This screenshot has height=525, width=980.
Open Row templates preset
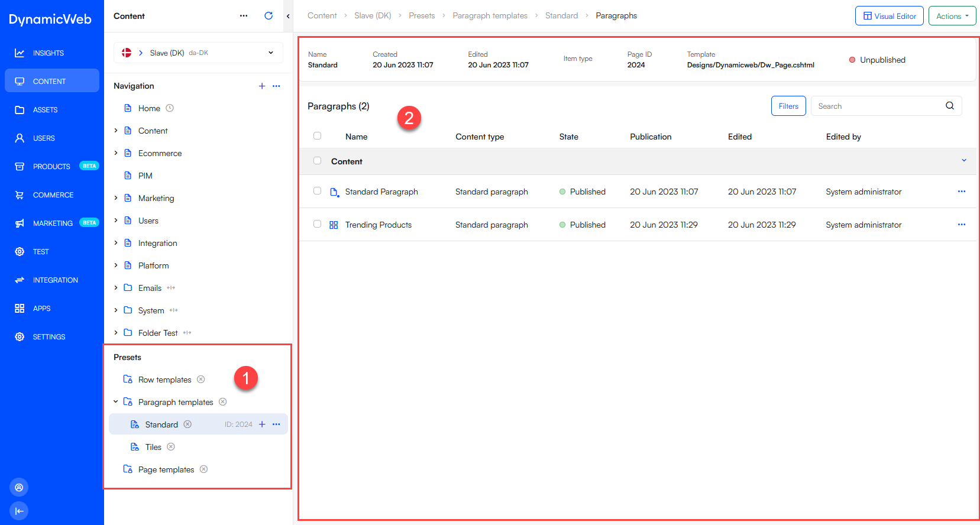165,380
